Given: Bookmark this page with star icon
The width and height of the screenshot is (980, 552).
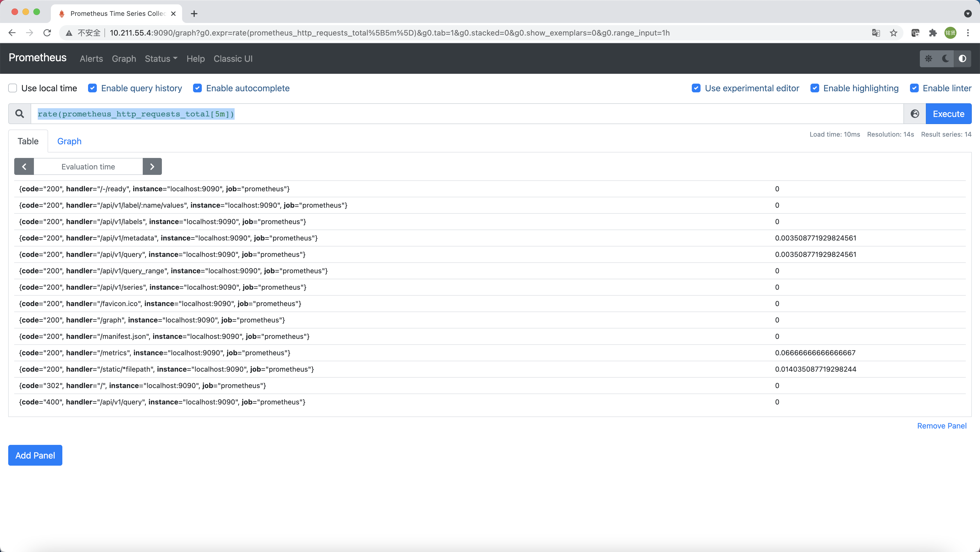Looking at the screenshot, I should pos(894,33).
